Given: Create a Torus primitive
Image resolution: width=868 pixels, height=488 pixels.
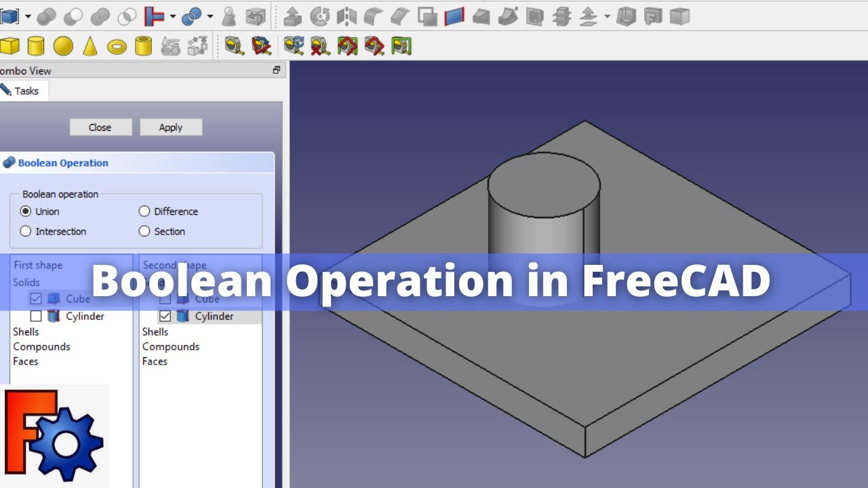Looking at the screenshot, I should (x=117, y=46).
